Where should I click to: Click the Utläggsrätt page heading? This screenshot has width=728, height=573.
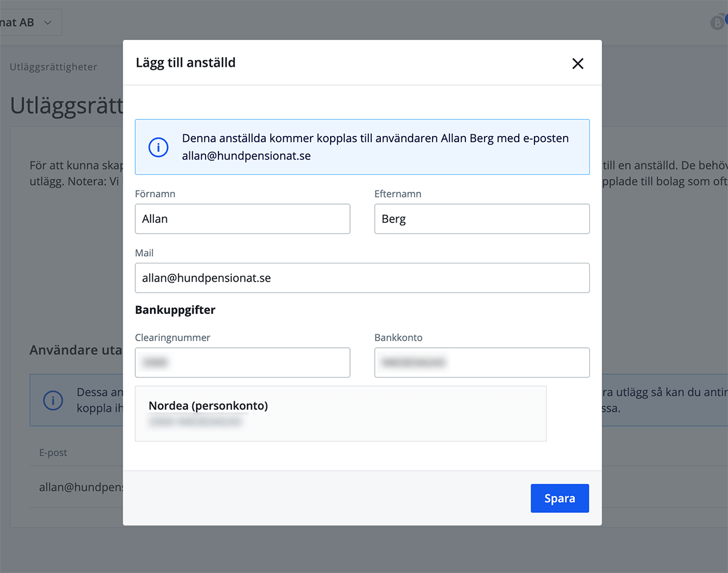coord(67,106)
